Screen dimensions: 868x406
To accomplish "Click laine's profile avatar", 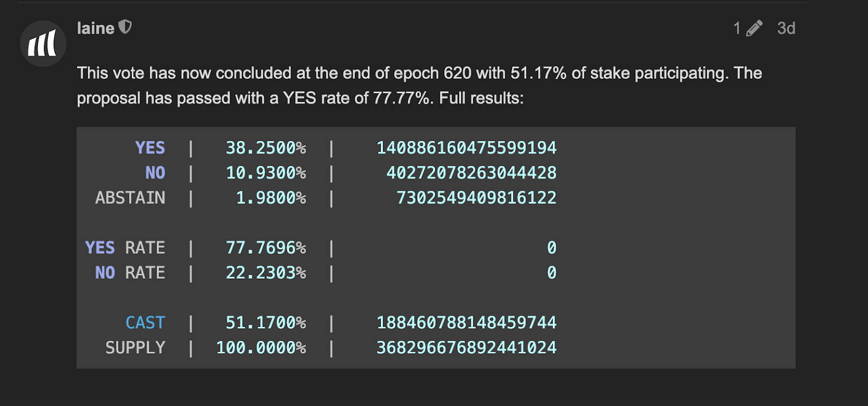I will 43,43.
